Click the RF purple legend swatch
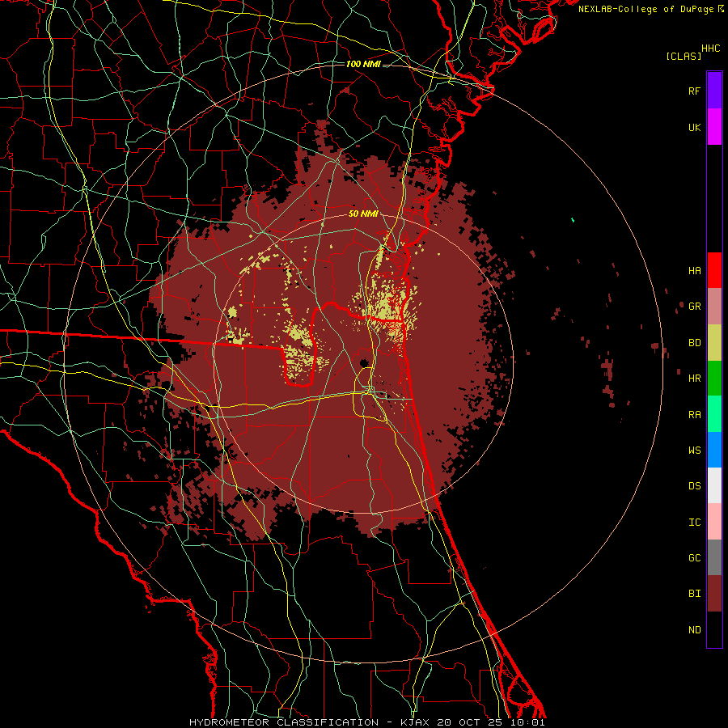This screenshot has width=728, height=728. pyautogui.click(x=714, y=91)
